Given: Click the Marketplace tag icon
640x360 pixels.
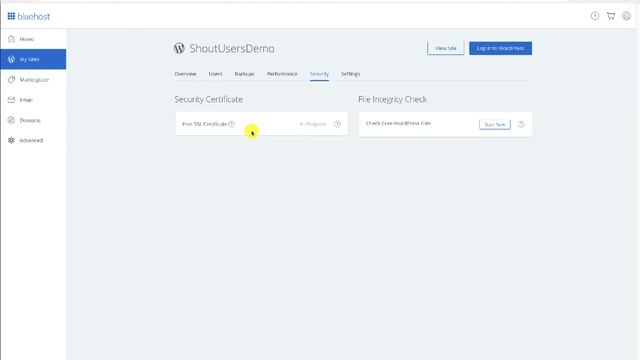Looking at the screenshot, I should point(11,80).
